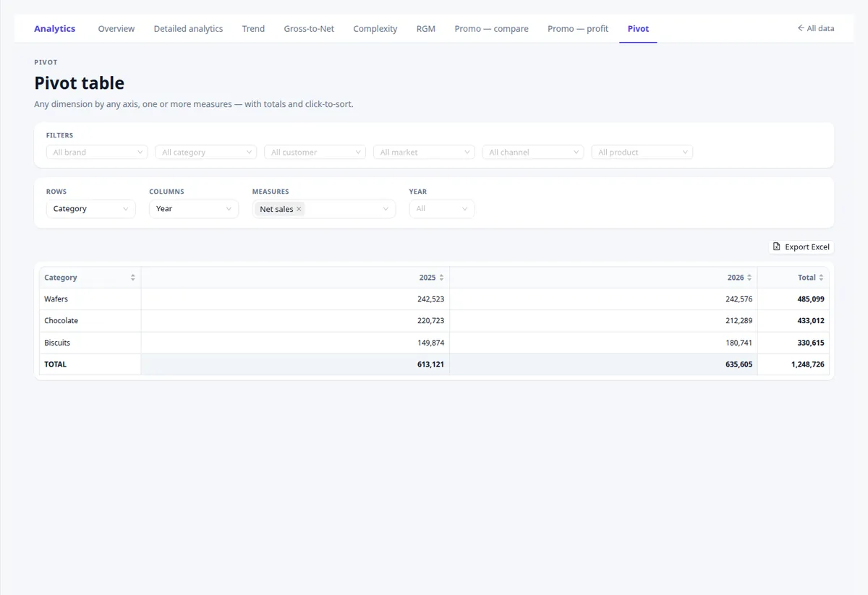Viewport: 868px width, 595px height.
Task: Open the Promo — profit tab
Action: pyautogui.click(x=578, y=29)
